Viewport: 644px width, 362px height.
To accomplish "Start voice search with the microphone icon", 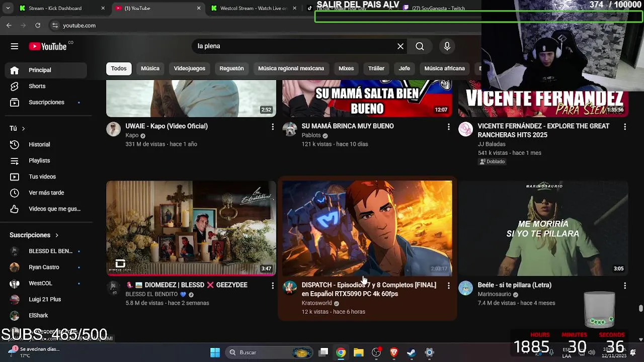I will (x=447, y=46).
